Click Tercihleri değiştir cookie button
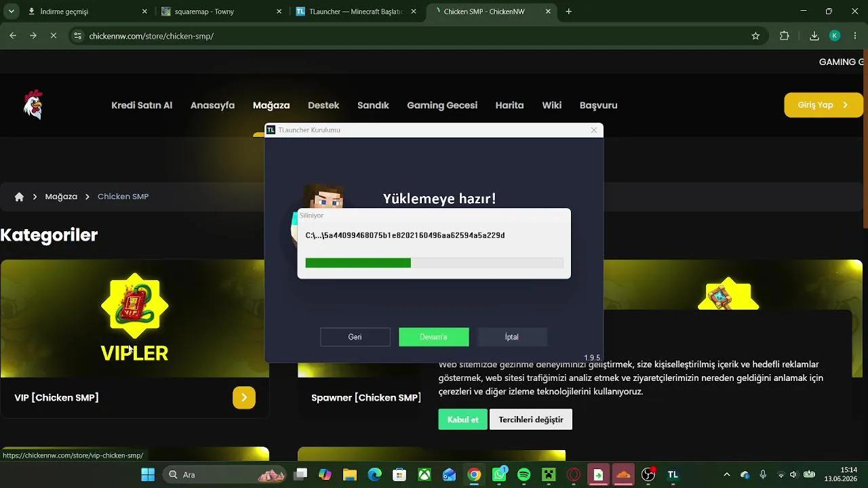This screenshot has height=488, width=868. 531,420
